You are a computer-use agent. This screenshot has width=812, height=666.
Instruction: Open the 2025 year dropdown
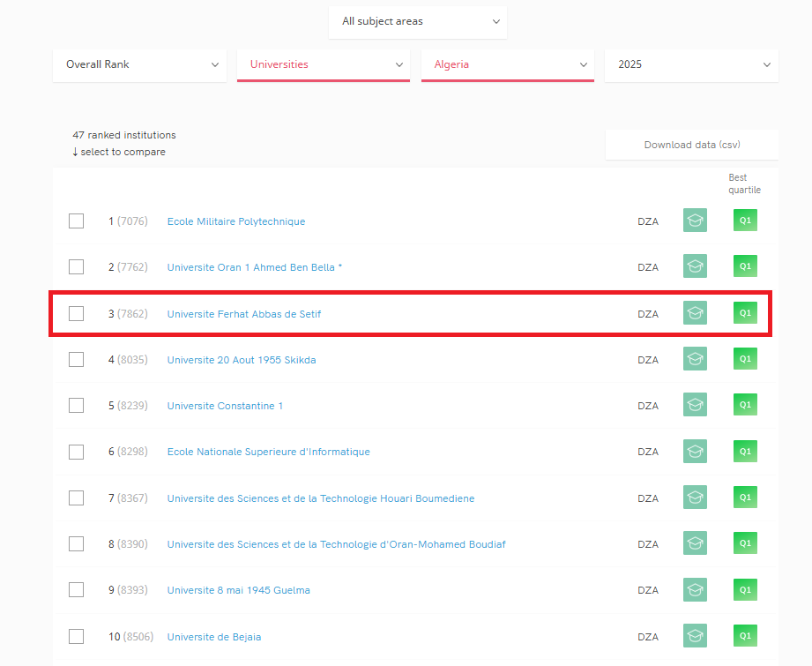pos(691,64)
